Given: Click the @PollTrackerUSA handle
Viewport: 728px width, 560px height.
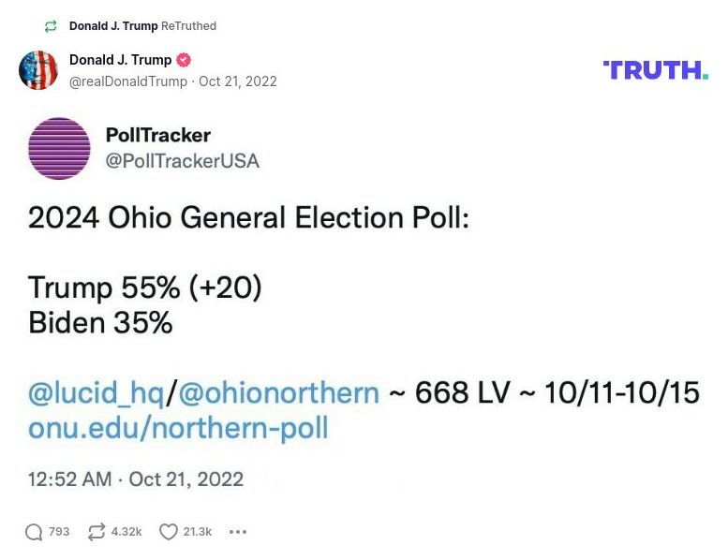Looking at the screenshot, I should 183,161.
